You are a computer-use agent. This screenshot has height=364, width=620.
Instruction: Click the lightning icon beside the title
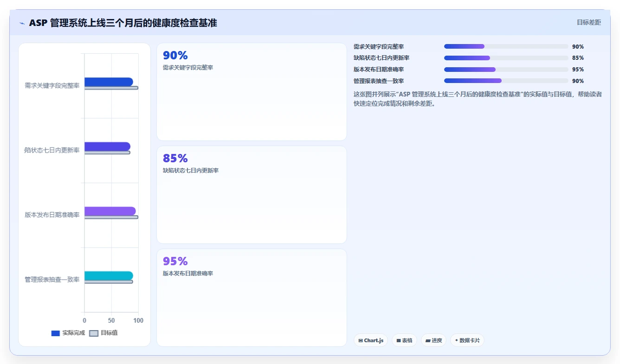click(22, 23)
